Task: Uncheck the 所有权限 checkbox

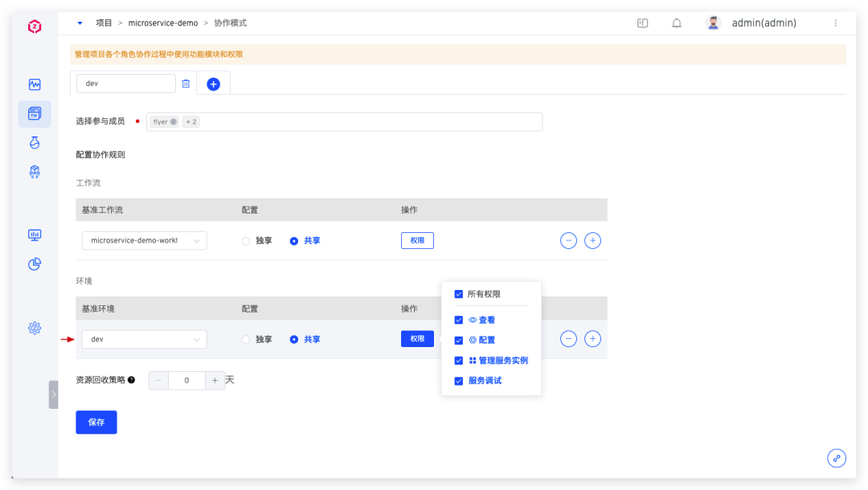Action: (459, 294)
